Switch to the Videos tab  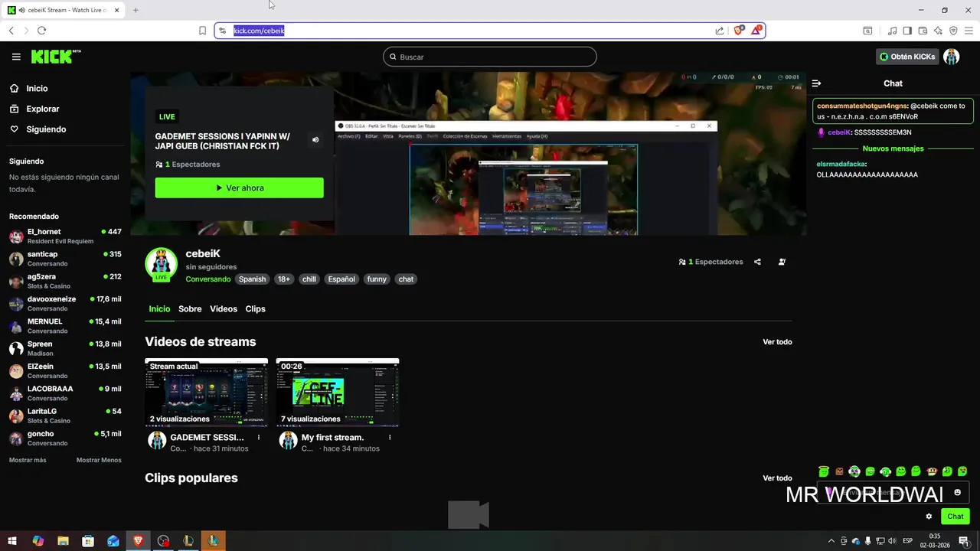pyautogui.click(x=224, y=309)
